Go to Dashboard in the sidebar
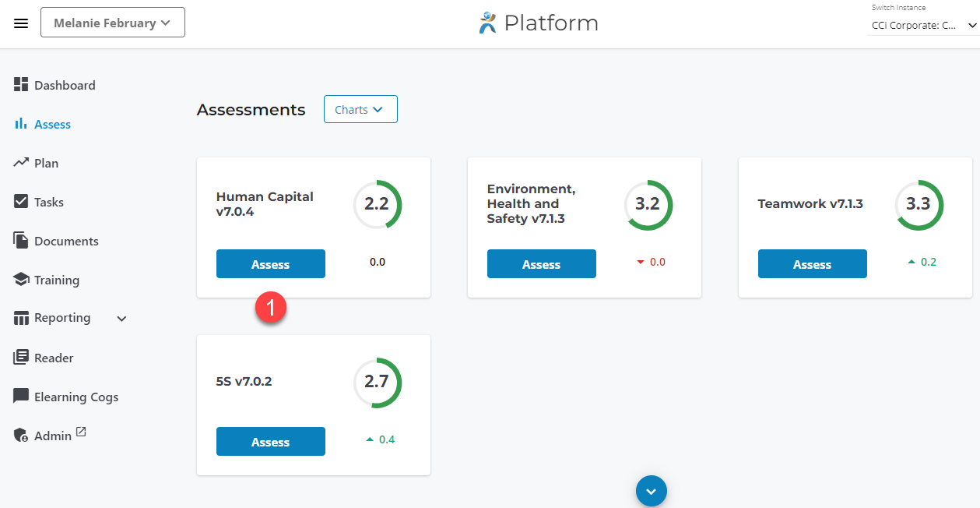This screenshot has width=980, height=508. [x=65, y=85]
